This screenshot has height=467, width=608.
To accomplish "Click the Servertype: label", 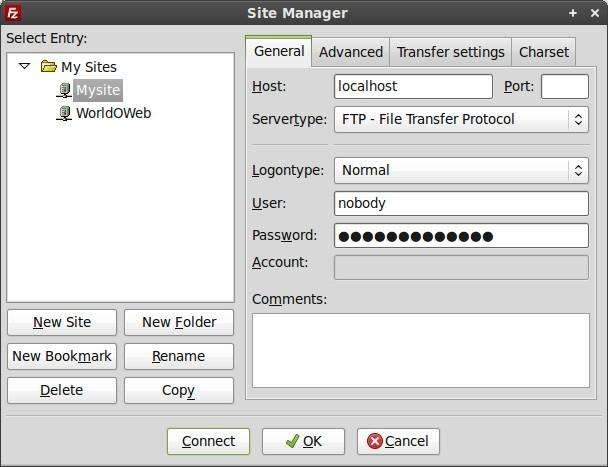I will pos(289,119).
